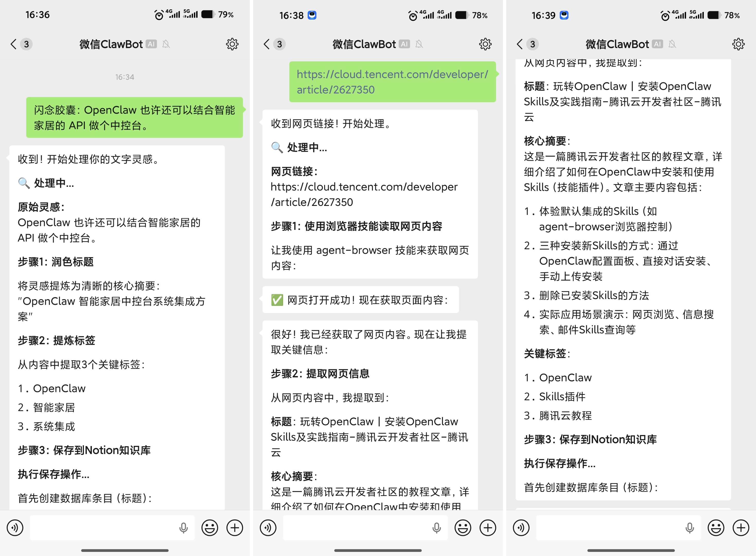This screenshot has height=556, width=756.
Task: Go back using right screen chevron
Action: tap(520, 44)
